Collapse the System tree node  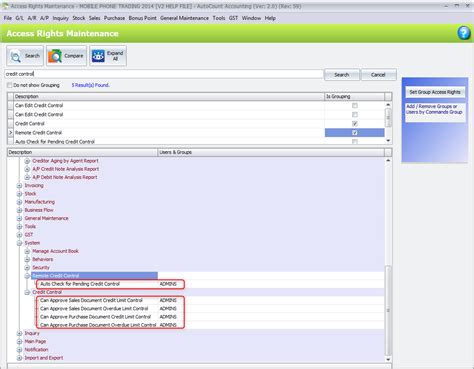19,243
